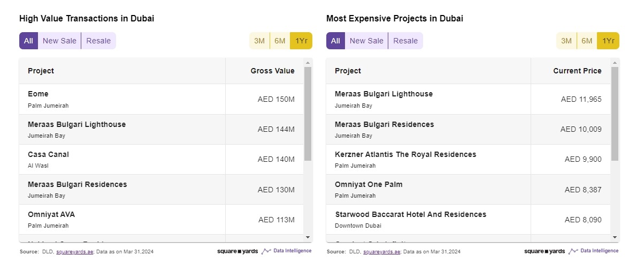Click scroll down arrow in High Value Transactions table
The width and height of the screenshot is (644, 270).
(308, 237)
